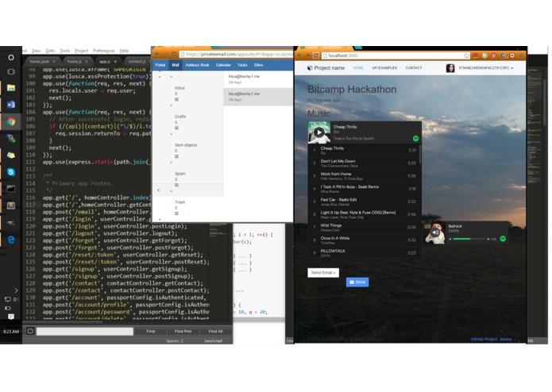Open the Sent objects folder
This screenshot has height=392, width=552.
coord(186,145)
